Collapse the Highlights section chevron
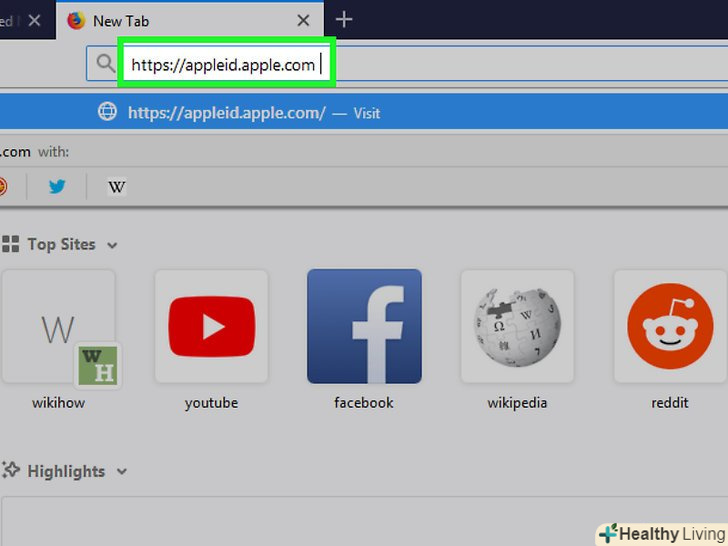 (122, 472)
